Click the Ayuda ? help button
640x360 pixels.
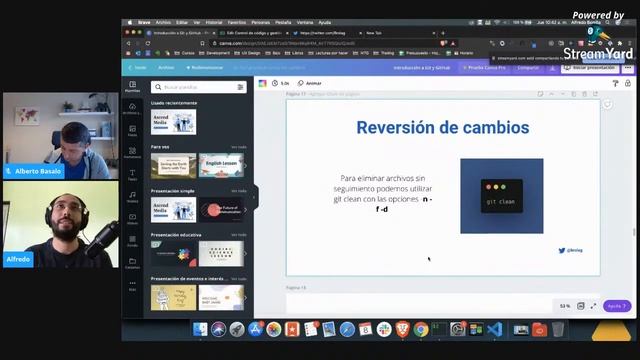(617, 306)
